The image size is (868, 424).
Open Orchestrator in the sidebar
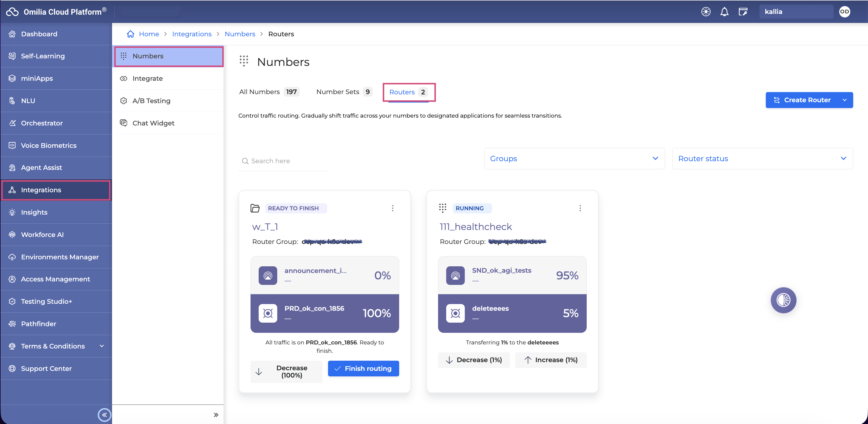pos(56,123)
